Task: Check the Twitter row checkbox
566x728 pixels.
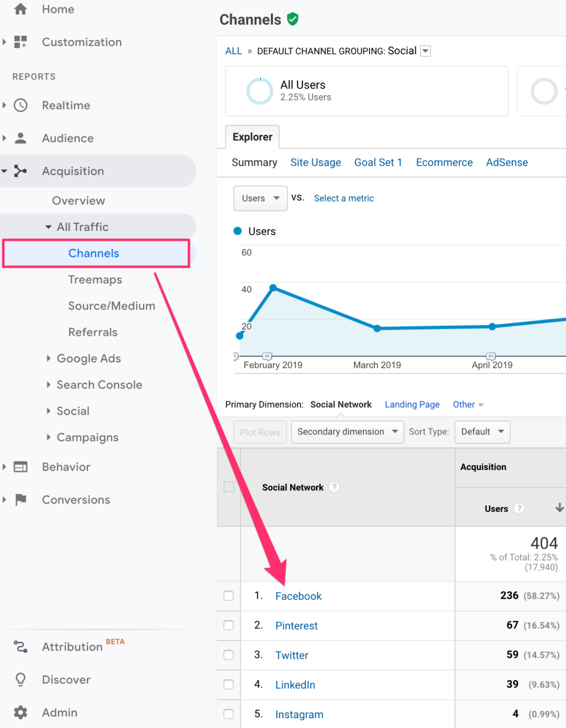Action: [229, 655]
